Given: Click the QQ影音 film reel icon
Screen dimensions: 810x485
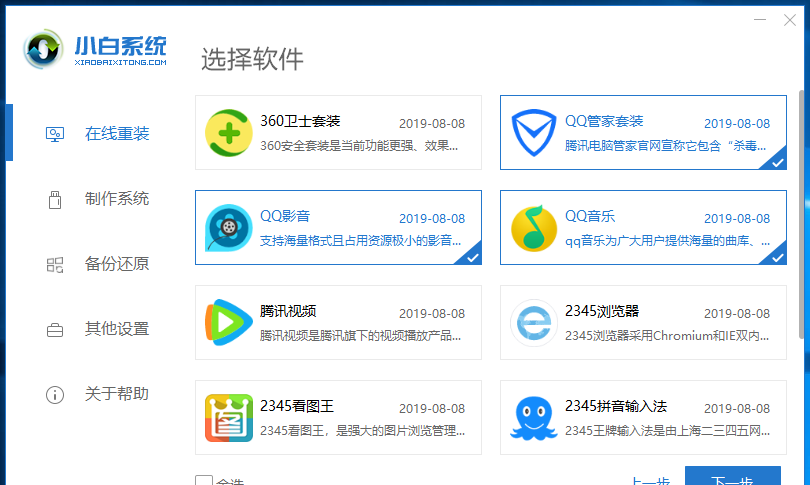Looking at the screenshot, I should pyautogui.click(x=229, y=228).
